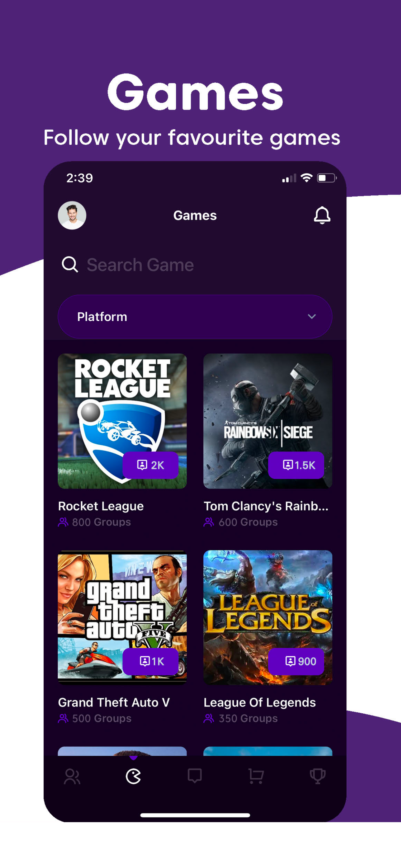Open the Rocket League cover thumbnail
This screenshot has width=401, height=868.
tap(122, 421)
